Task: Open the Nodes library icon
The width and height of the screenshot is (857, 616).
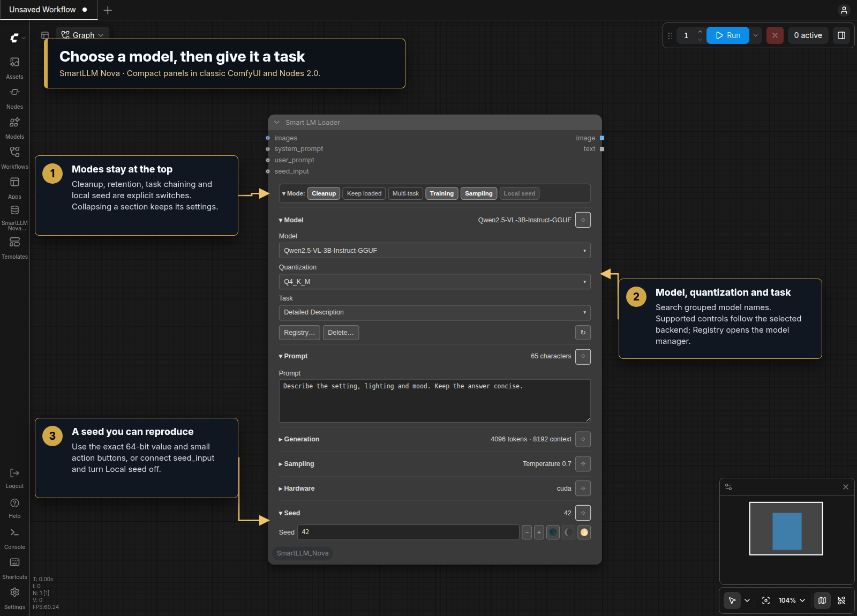Action: [x=14, y=97]
